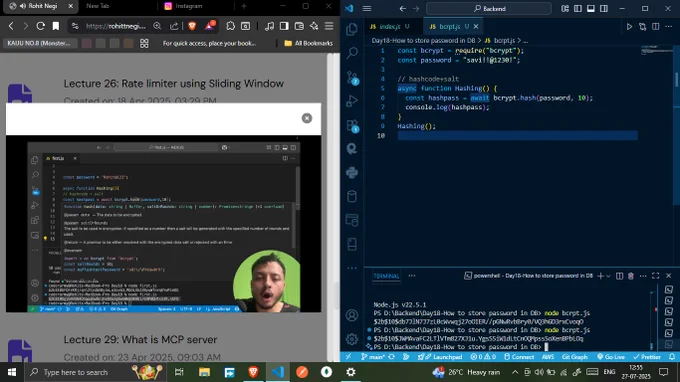This screenshot has width=680, height=382.
Task: Open Brave extensions puzzle icon
Action: click(x=230, y=26)
